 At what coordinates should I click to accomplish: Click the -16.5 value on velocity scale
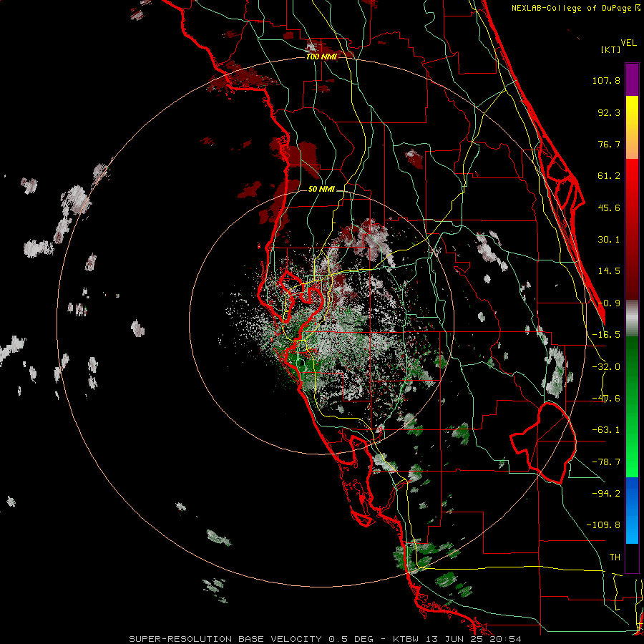click(606, 335)
